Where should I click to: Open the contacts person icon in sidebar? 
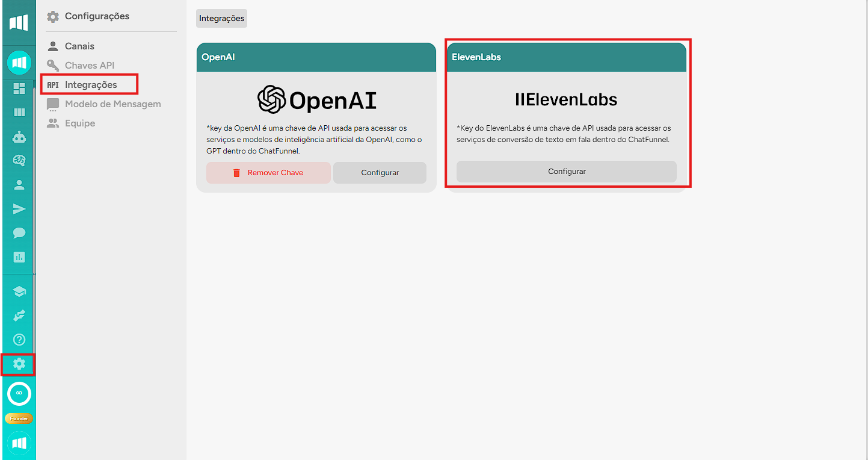coord(19,185)
